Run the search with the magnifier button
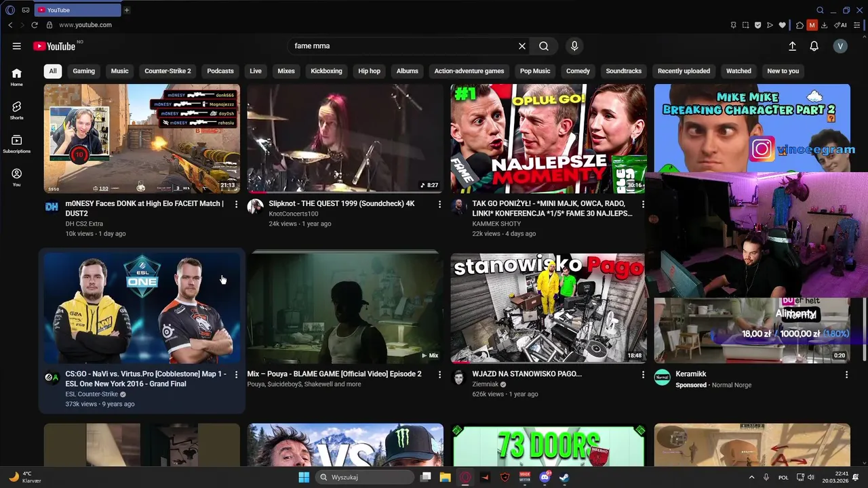This screenshot has height=488, width=868. coord(544,46)
